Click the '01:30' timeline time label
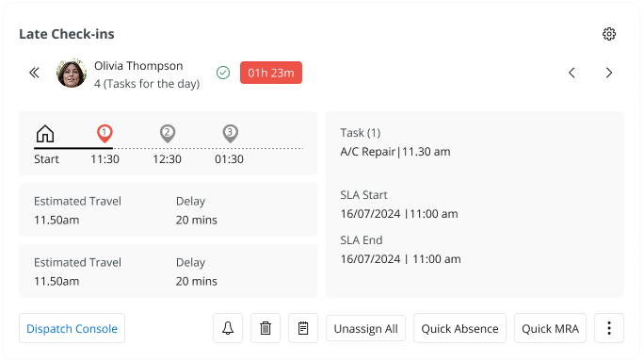 click(x=229, y=159)
